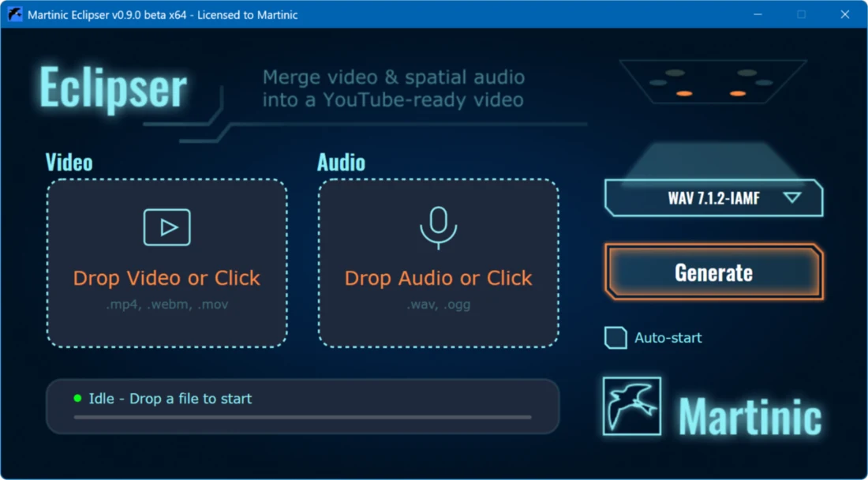Click the ".mp4, .webm, .mov" formats text
This screenshot has height=480, width=868.
point(166,305)
